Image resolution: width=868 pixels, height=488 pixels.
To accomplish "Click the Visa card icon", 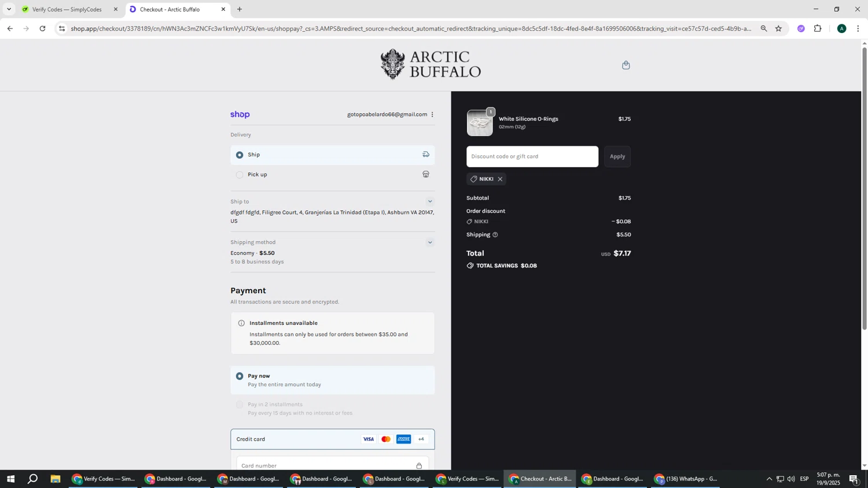I will coord(368,439).
